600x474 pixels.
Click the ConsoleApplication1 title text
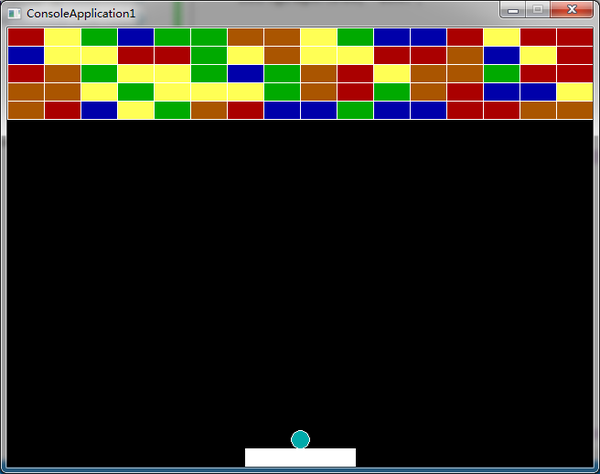[x=81, y=14]
